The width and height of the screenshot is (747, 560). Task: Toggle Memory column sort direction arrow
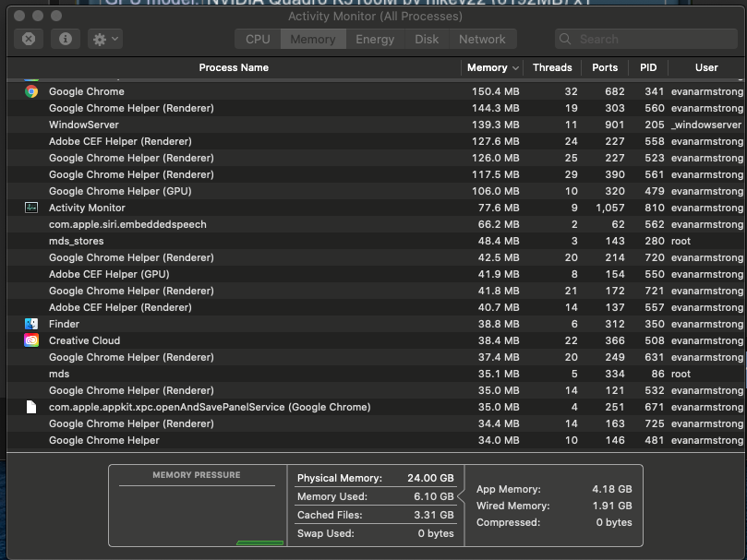(x=515, y=68)
